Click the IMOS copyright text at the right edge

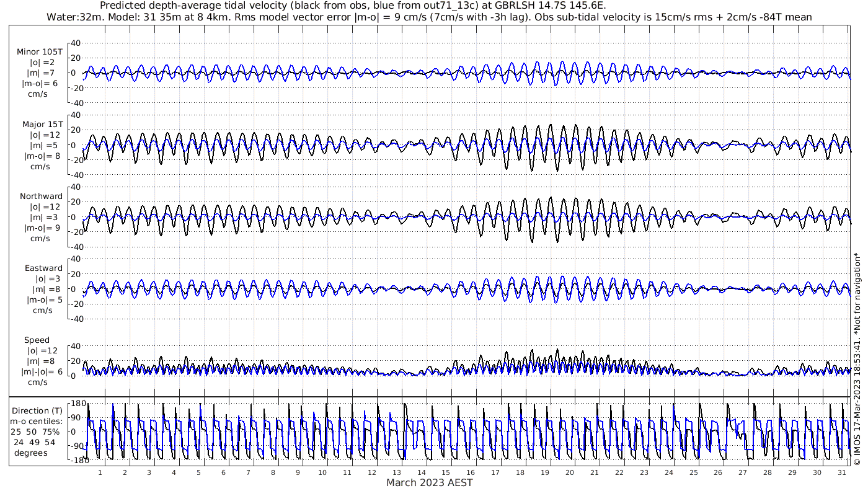coord(857,358)
